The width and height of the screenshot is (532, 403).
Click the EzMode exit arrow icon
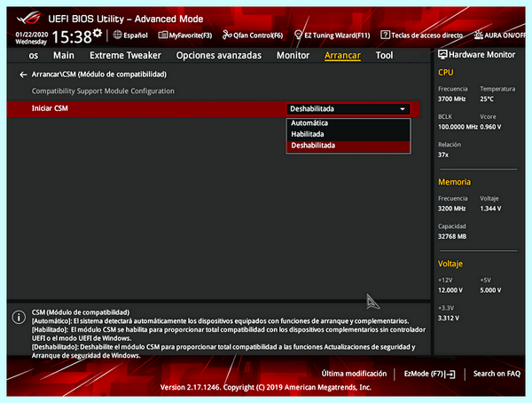point(450,374)
